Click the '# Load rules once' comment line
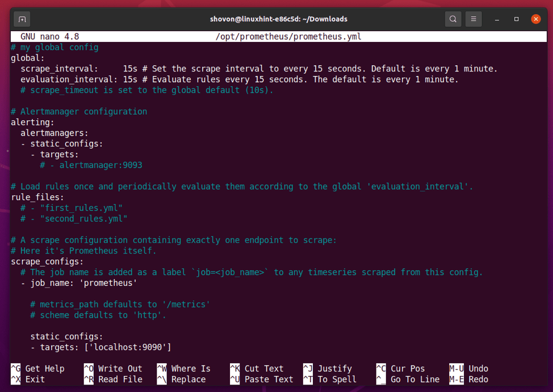This screenshot has height=392, width=553. click(x=242, y=187)
